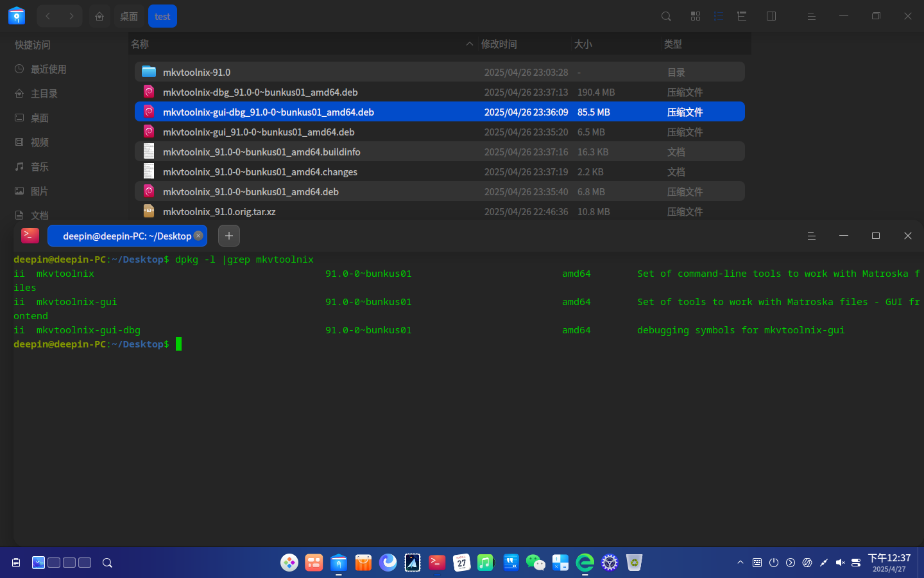The height and width of the screenshot is (578, 924).
Task: Open the blue swirl browser dock icon
Action: (x=388, y=563)
